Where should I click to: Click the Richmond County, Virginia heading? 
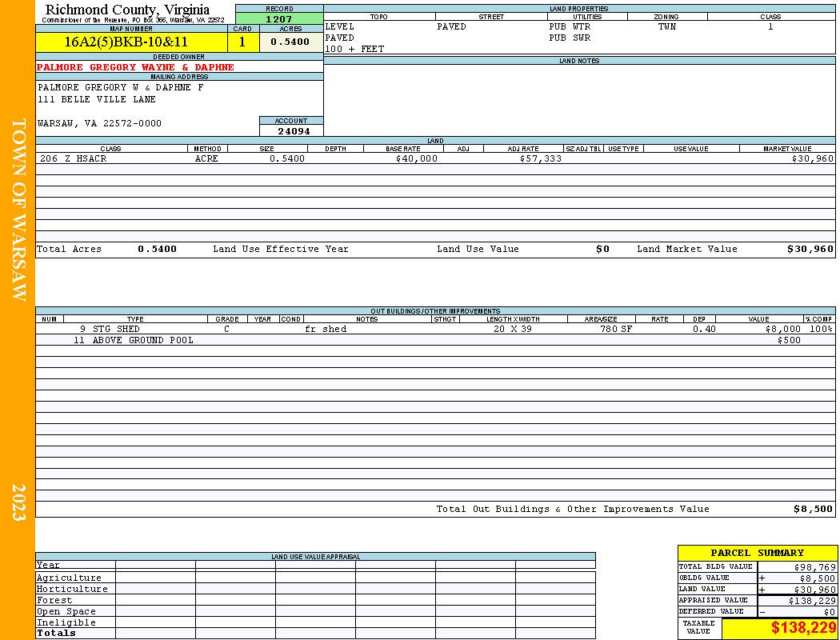click(x=127, y=10)
